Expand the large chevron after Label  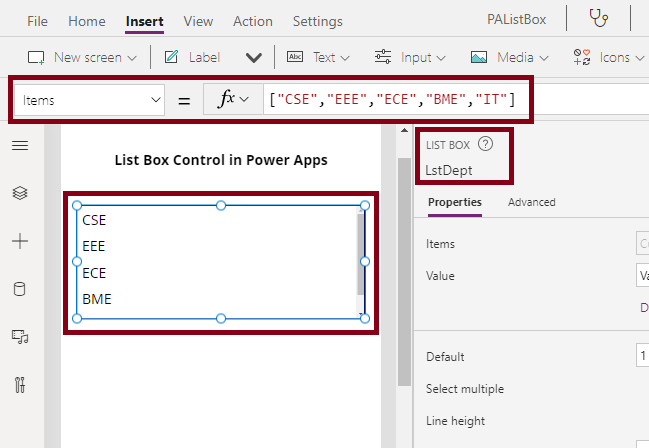click(254, 58)
